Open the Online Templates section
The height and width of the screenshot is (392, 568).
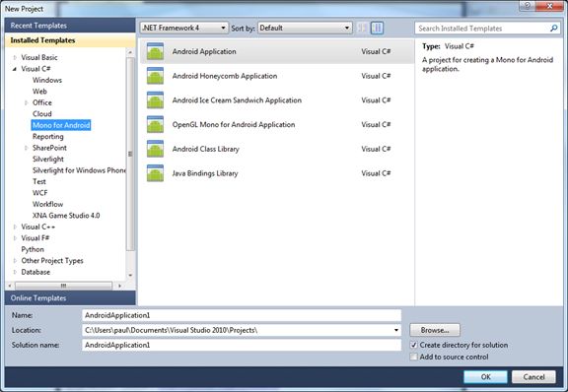[x=70, y=297]
